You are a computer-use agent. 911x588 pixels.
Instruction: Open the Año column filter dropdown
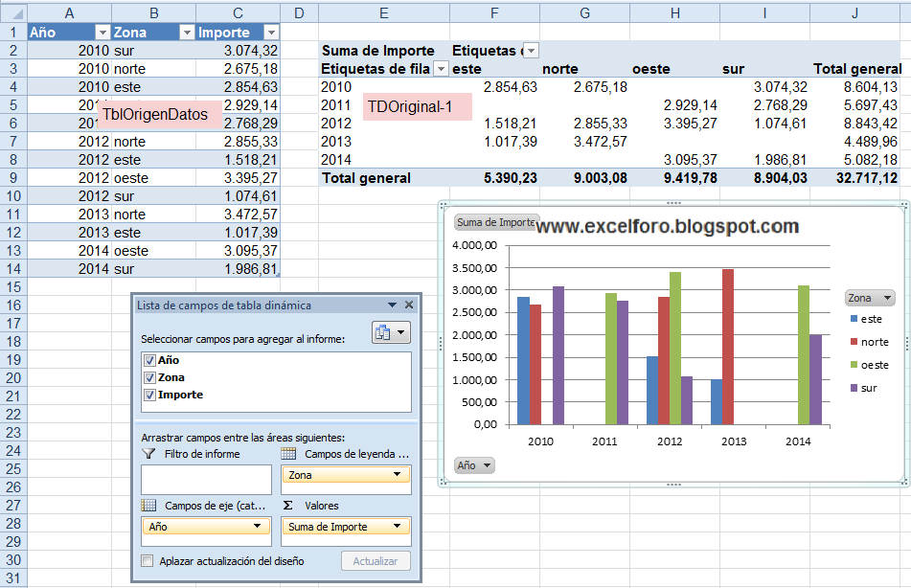point(102,32)
